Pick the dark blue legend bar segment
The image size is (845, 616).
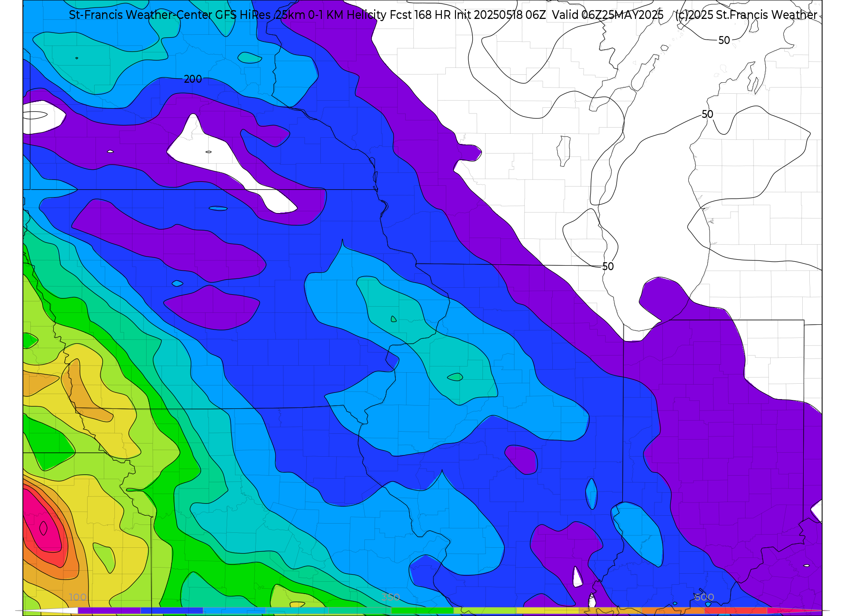click(172, 611)
